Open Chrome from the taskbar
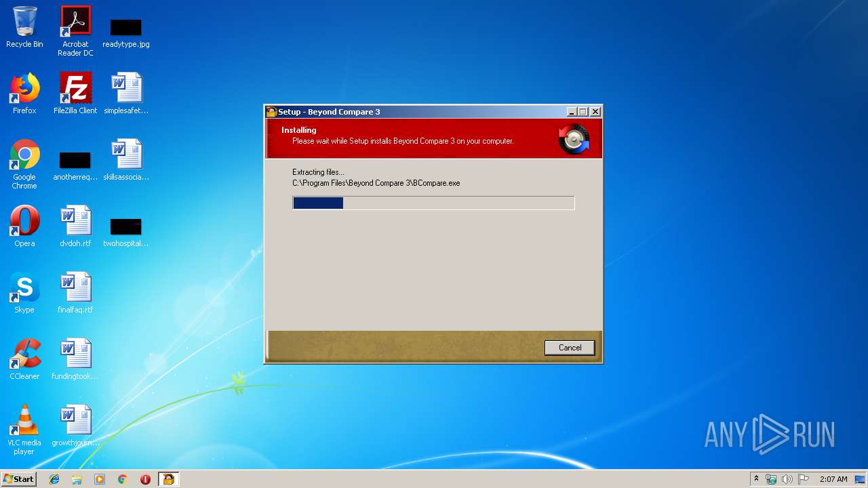 coord(123,479)
